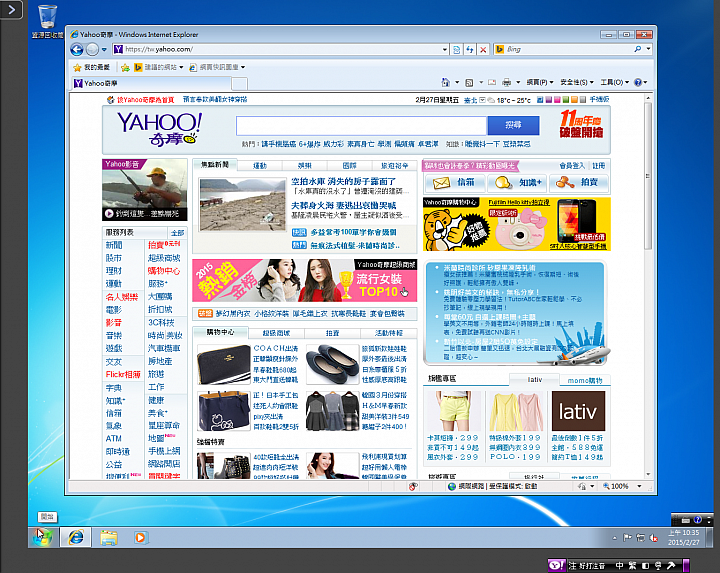The height and width of the screenshot is (573, 720).
Task: Click the Print toolbar icon
Action: pyautogui.click(x=506, y=82)
